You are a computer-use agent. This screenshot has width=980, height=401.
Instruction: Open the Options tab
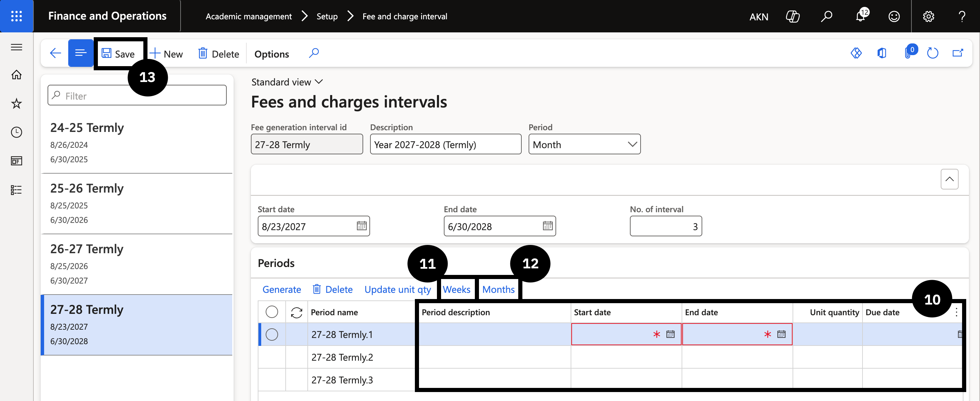tap(271, 54)
